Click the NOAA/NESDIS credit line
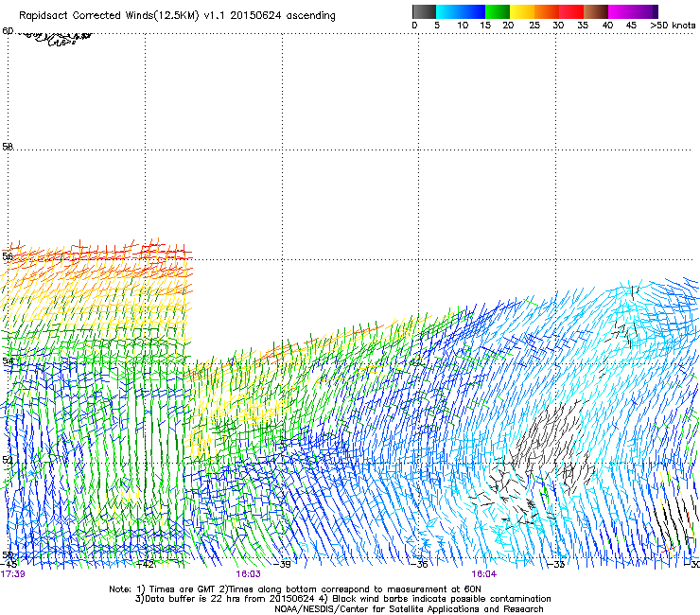 tap(409, 608)
